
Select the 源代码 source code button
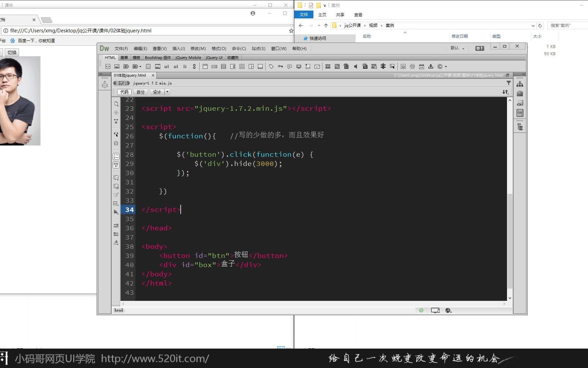click(x=121, y=83)
